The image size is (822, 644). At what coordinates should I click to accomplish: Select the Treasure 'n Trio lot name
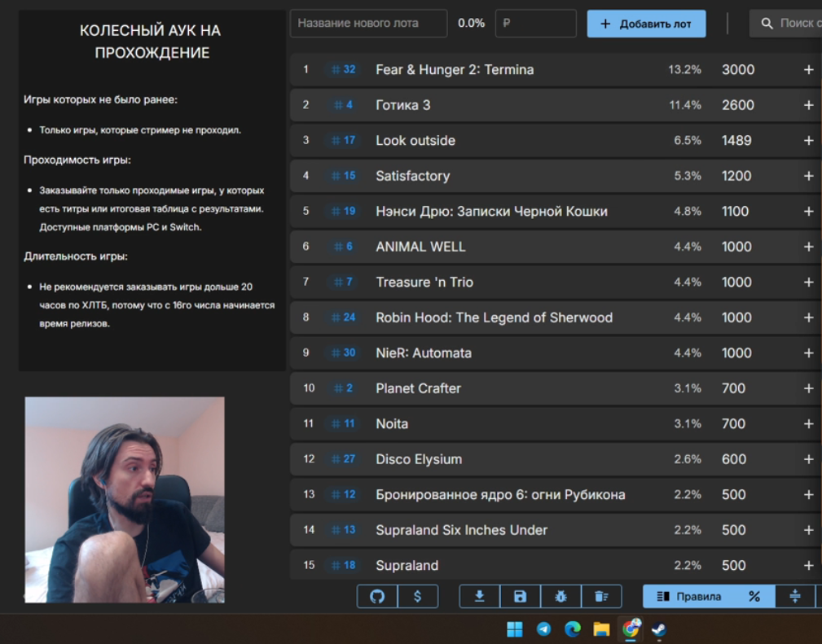[424, 282]
